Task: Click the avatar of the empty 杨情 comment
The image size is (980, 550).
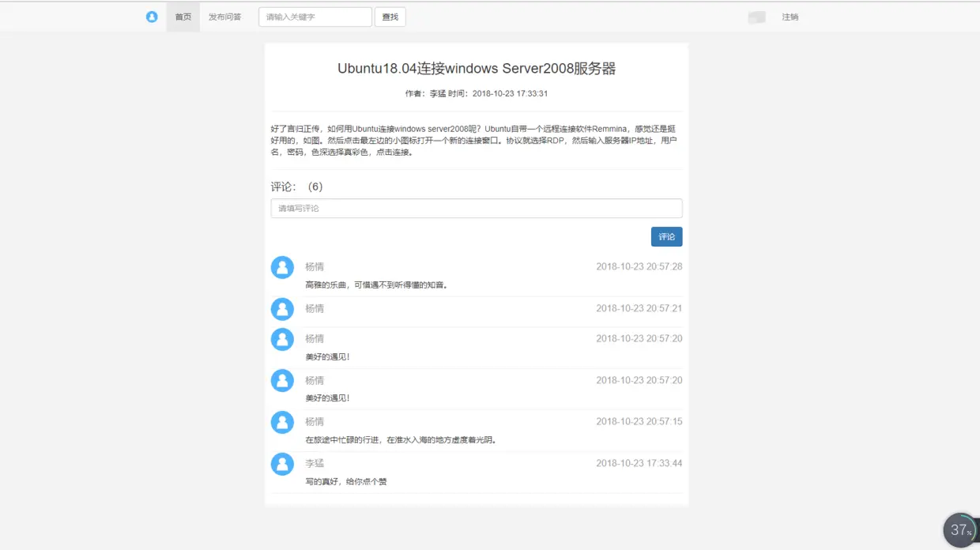Action: 282,309
